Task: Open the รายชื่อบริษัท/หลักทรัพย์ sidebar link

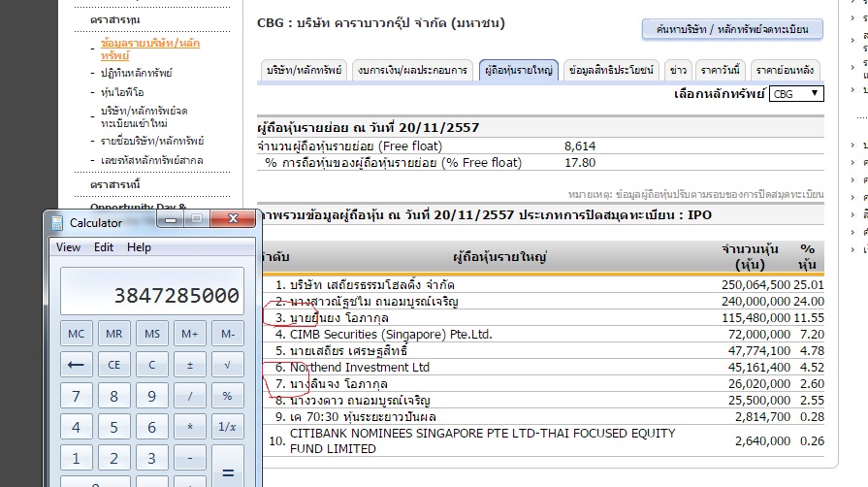Action: (152, 141)
